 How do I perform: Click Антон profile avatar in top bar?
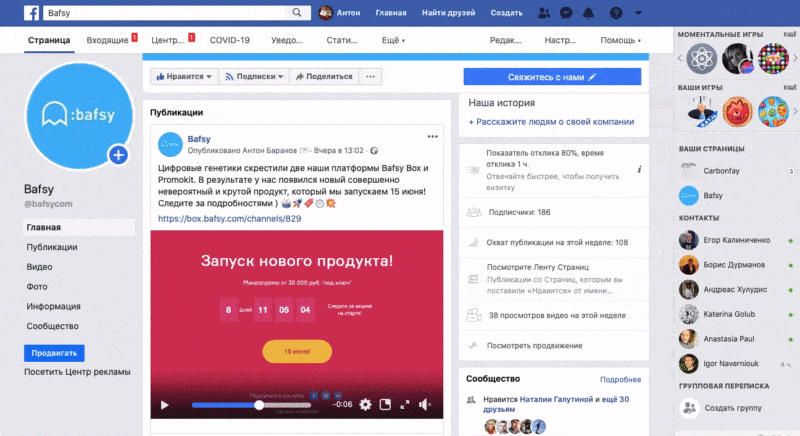pyautogui.click(x=326, y=13)
